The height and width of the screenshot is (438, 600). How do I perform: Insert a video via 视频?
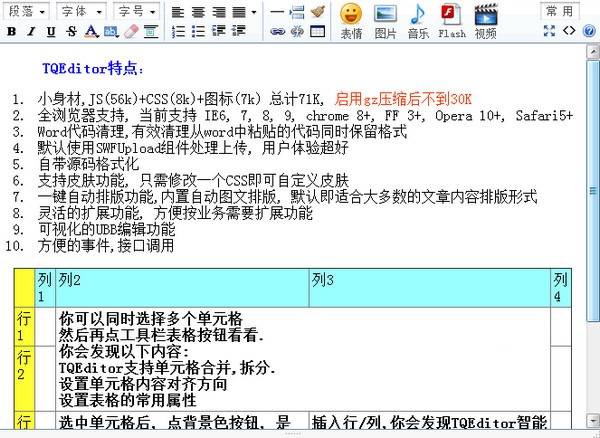click(486, 21)
